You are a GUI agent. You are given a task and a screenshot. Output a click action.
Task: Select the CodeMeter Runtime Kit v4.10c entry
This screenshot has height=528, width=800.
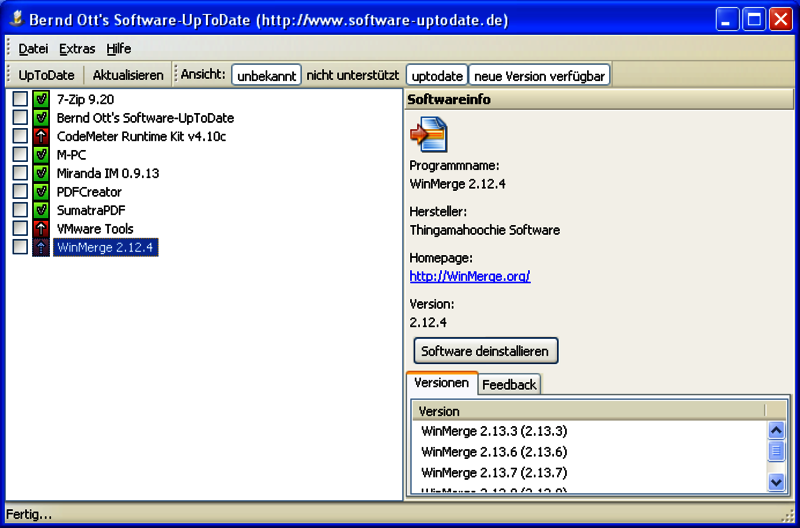point(141,136)
